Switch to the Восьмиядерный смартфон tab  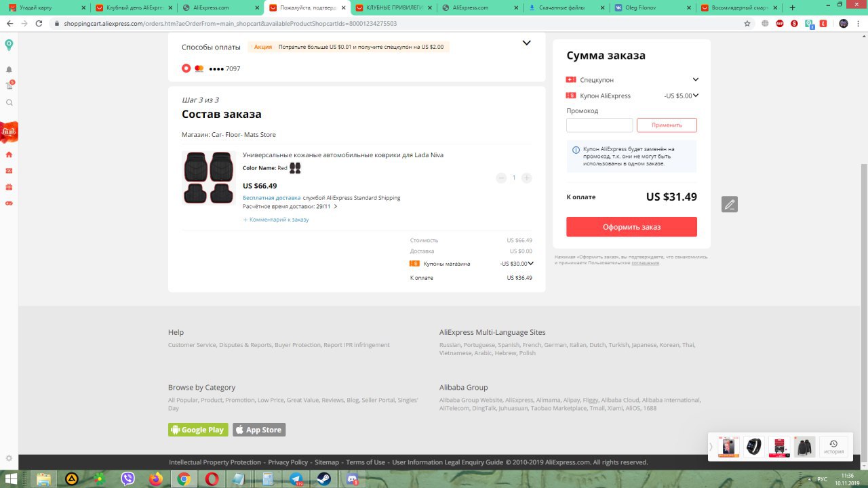[x=739, y=7]
